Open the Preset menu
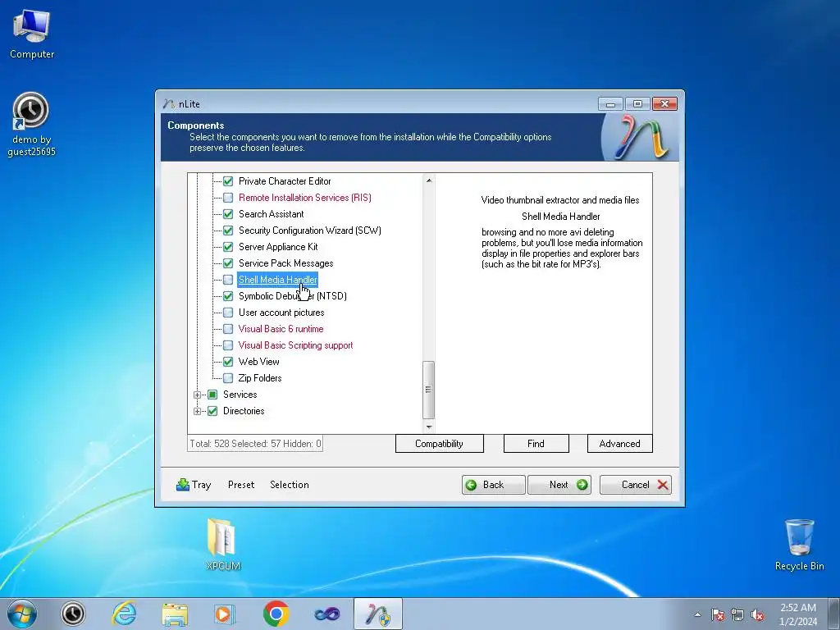This screenshot has width=840, height=630. click(x=241, y=484)
